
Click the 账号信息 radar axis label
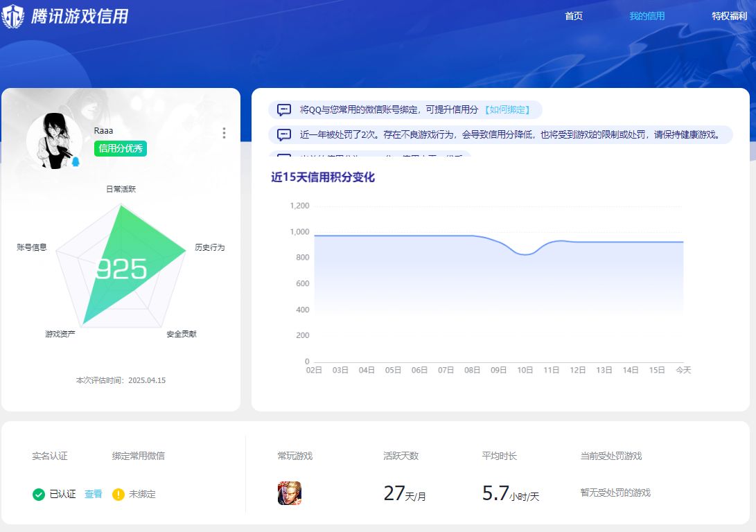coord(32,247)
